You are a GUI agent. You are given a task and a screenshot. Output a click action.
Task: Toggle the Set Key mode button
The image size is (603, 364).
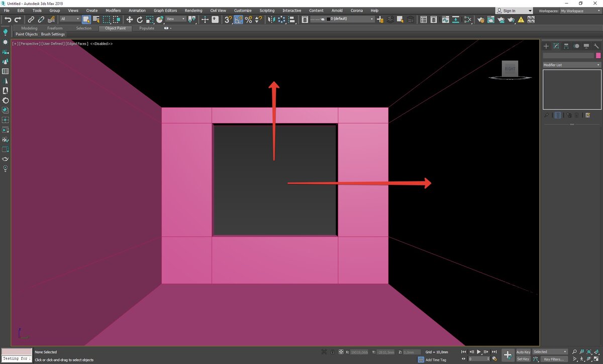tap(523, 359)
